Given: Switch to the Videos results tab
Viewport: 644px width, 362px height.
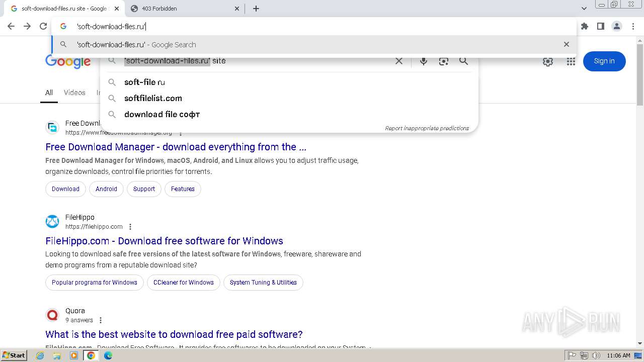Looking at the screenshot, I should [x=74, y=93].
